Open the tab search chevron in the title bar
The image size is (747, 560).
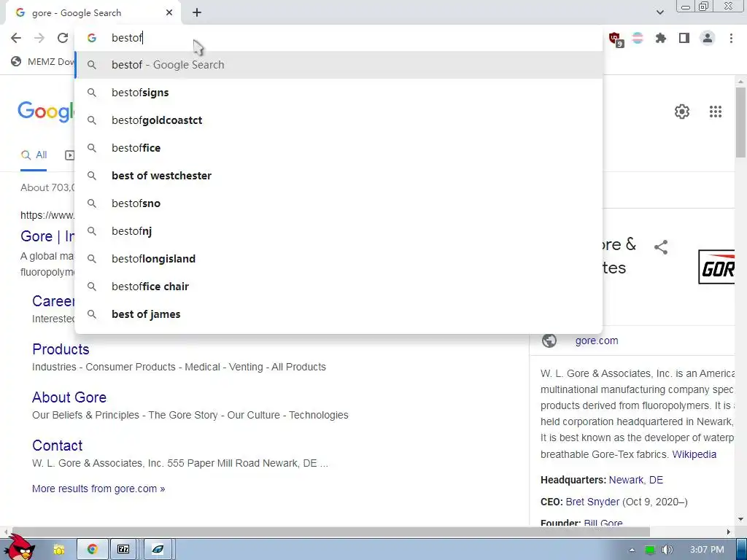click(x=659, y=12)
